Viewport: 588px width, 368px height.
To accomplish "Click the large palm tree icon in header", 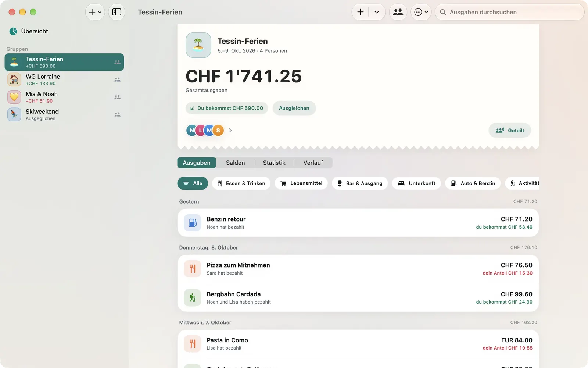I will coord(198,45).
